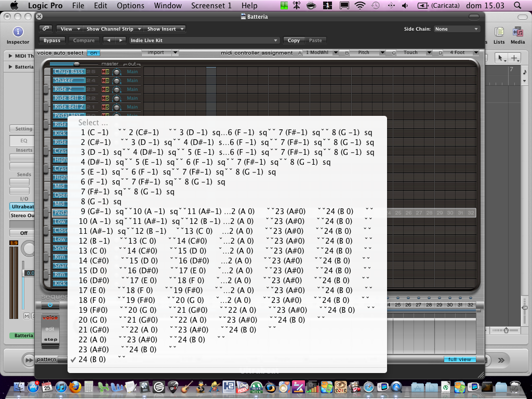Click the Compare button
Image resolution: width=532 pixels, height=399 pixels.
(x=84, y=41)
